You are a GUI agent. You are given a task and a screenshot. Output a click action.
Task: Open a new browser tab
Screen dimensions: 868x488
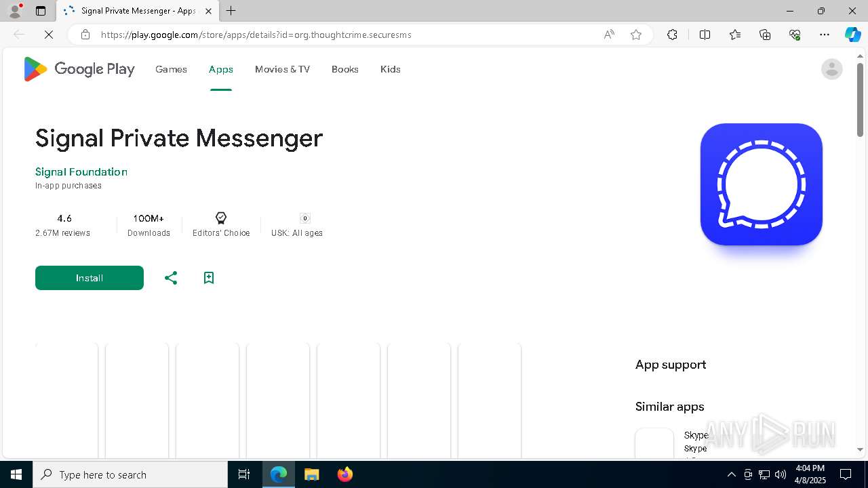[231, 11]
